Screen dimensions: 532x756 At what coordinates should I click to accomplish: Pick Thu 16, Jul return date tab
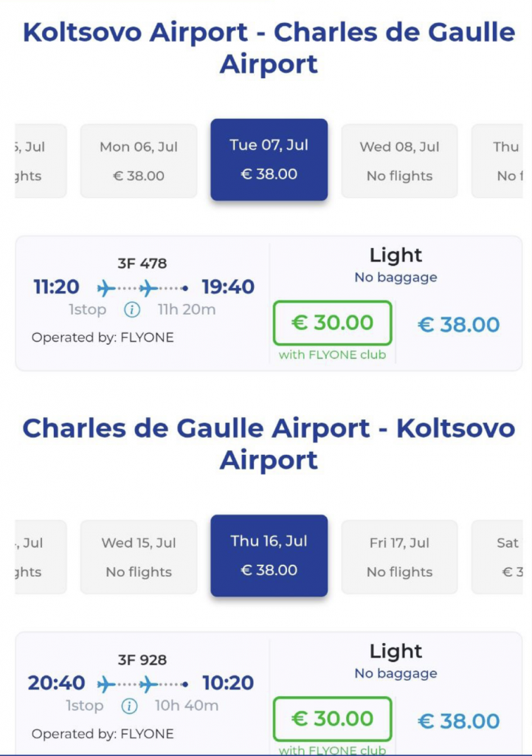[269, 555]
